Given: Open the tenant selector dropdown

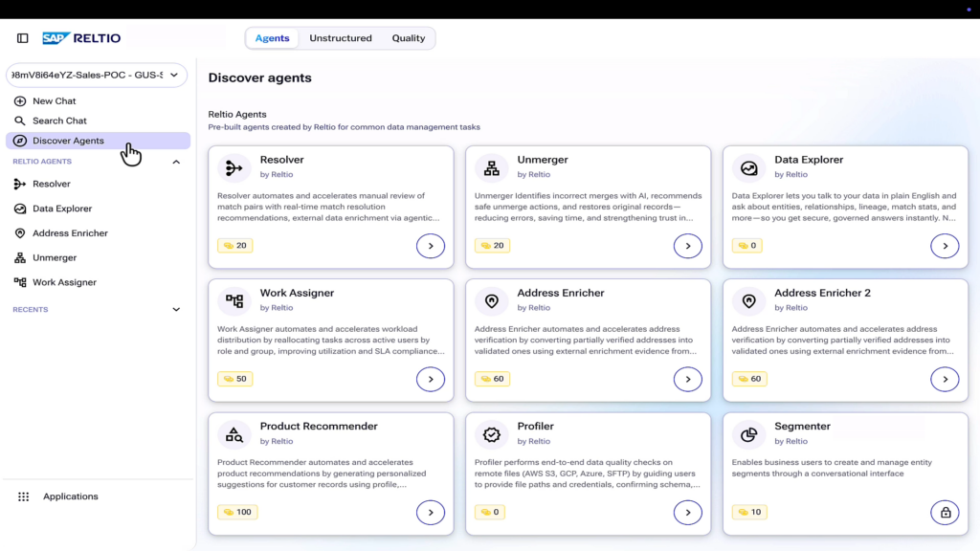Looking at the screenshot, I should 97,75.
